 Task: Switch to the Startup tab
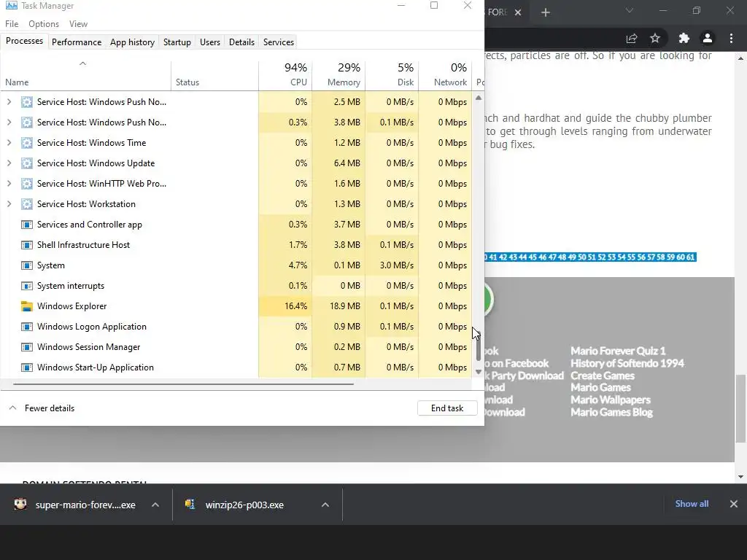[177, 42]
